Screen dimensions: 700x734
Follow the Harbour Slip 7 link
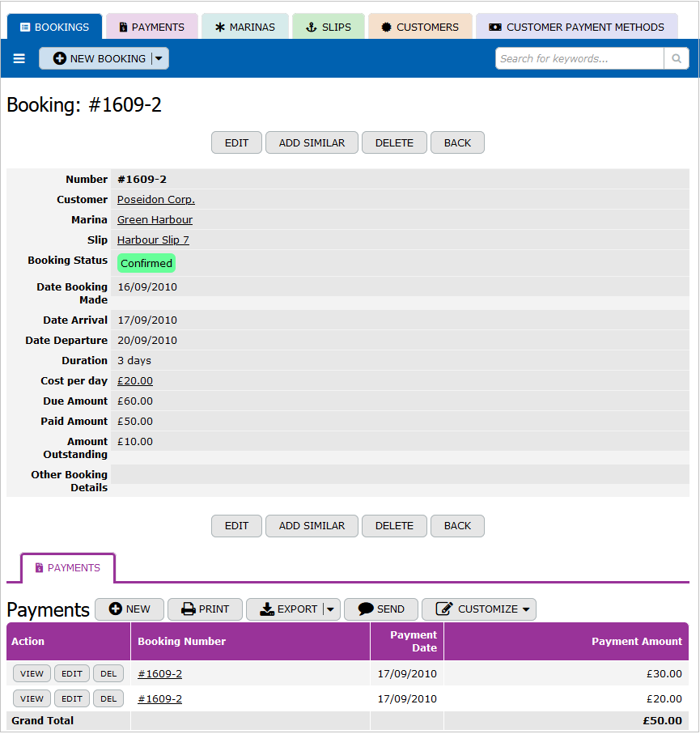(153, 240)
